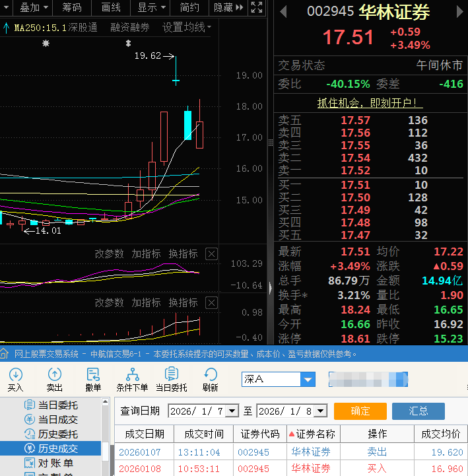Click the 深股通 label

tap(83, 27)
